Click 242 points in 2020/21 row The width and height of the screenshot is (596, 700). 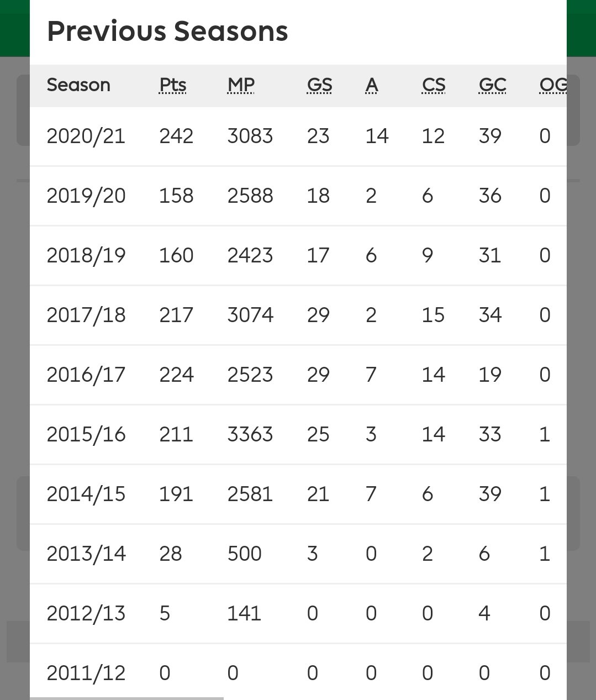pyautogui.click(x=176, y=136)
